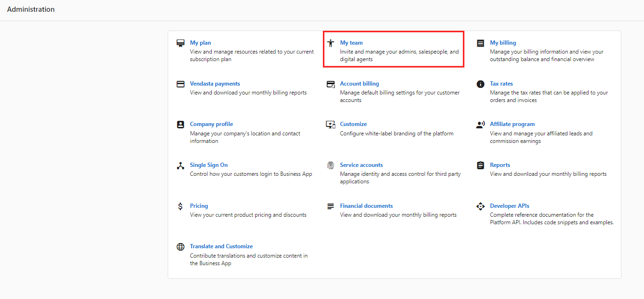The image size is (644, 299).
Task: Click the Account billing card icon
Action: [x=331, y=84]
